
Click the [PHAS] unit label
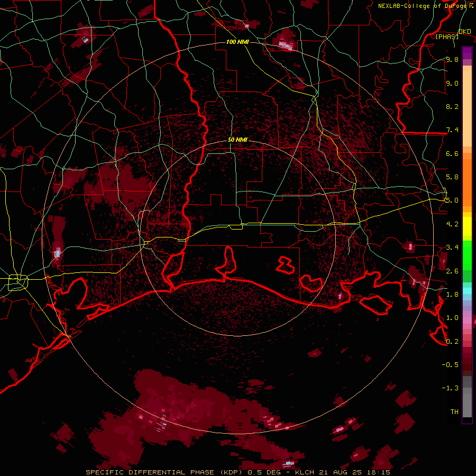[447, 36]
